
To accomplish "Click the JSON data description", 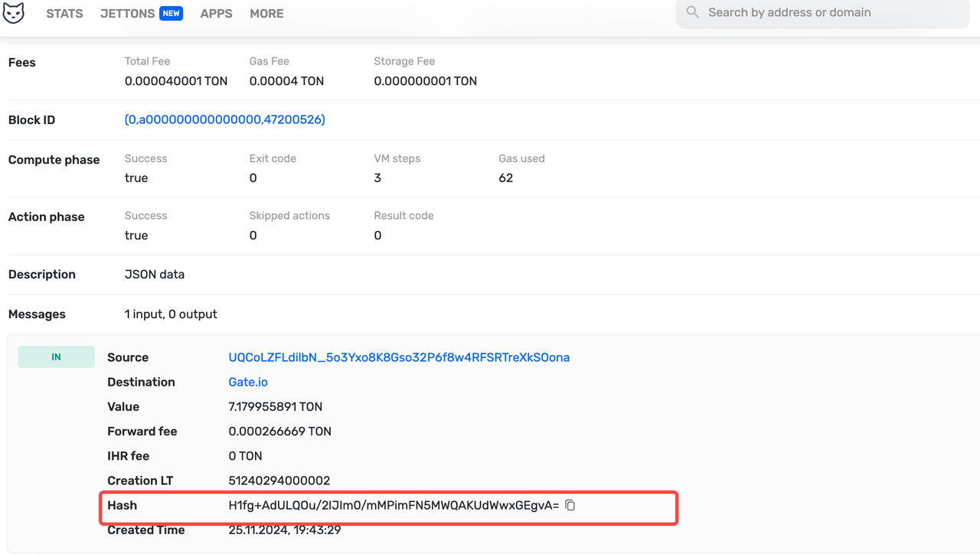I will [x=155, y=274].
